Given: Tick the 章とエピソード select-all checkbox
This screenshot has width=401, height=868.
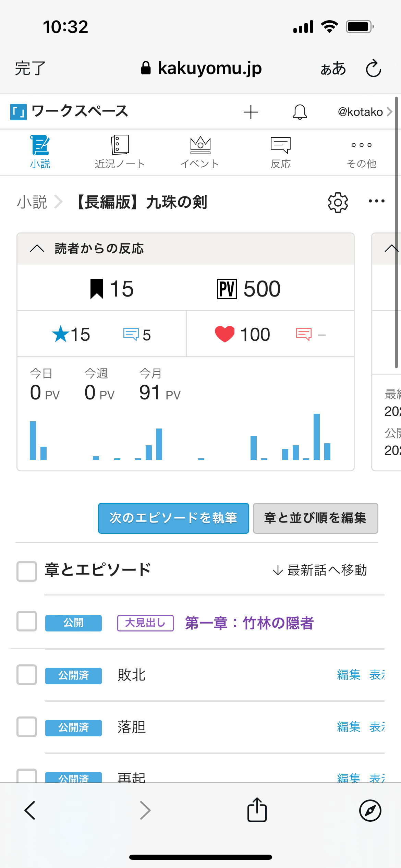Looking at the screenshot, I should [x=27, y=571].
